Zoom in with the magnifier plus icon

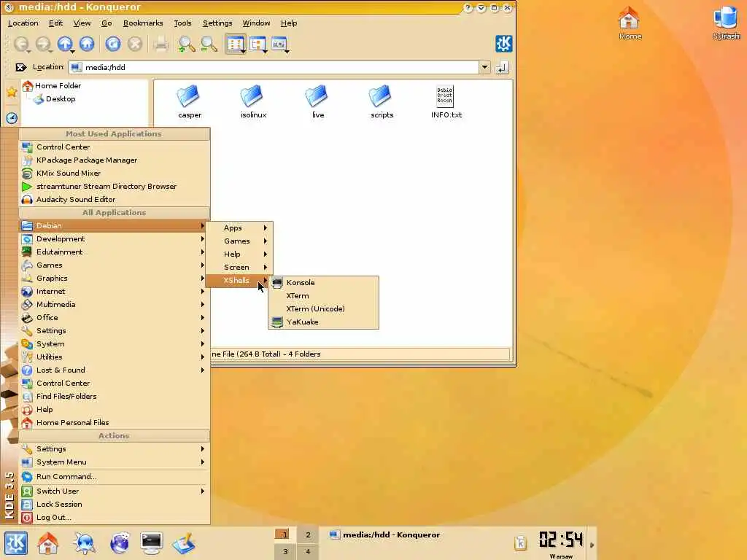coord(186,44)
